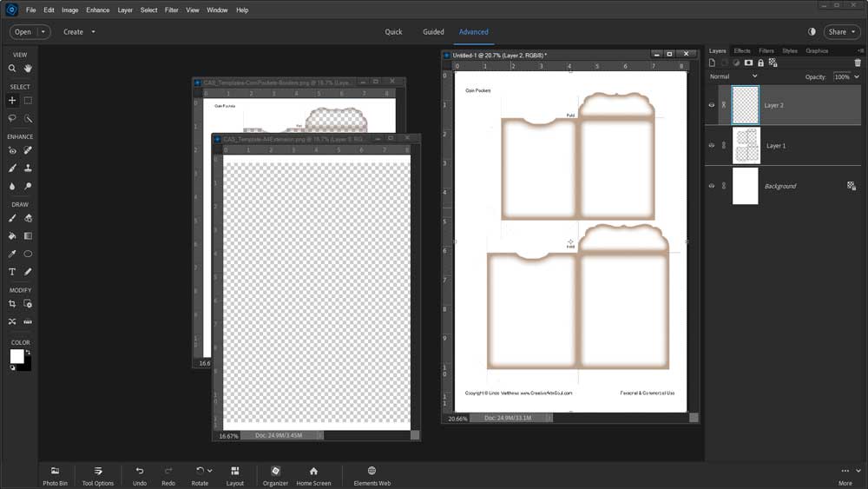
Task: Add a layer mask
Action: (x=748, y=63)
